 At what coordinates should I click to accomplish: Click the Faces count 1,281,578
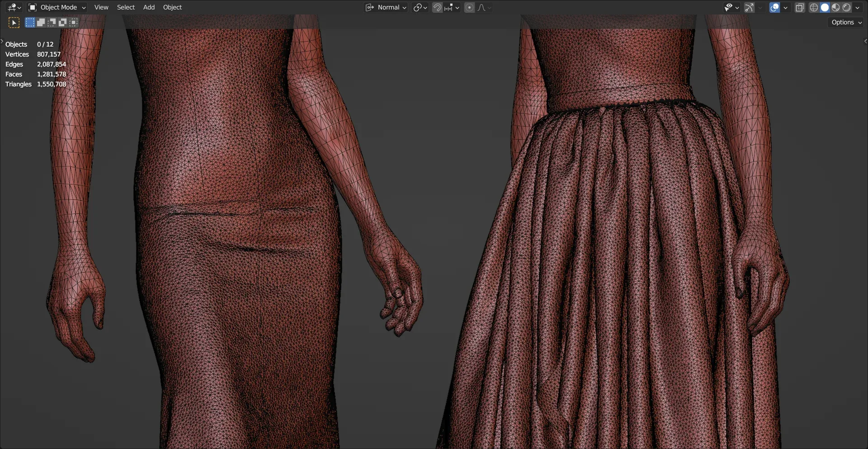(52, 74)
